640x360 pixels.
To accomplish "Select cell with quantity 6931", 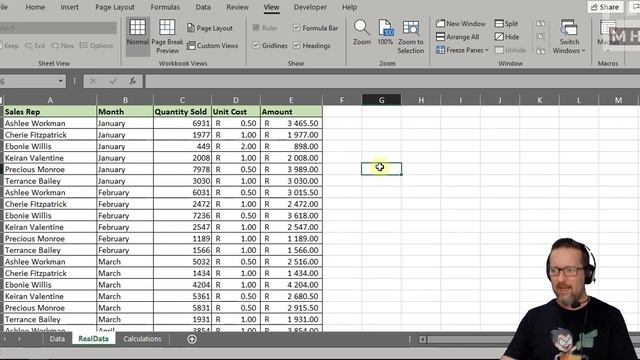I will point(182,123).
